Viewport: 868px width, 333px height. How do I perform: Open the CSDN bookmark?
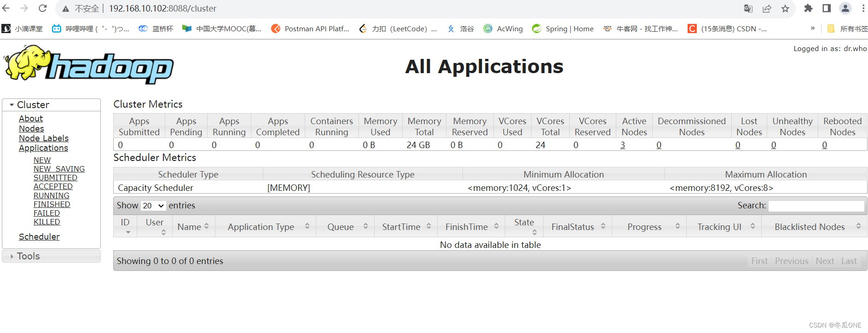coord(727,29)
